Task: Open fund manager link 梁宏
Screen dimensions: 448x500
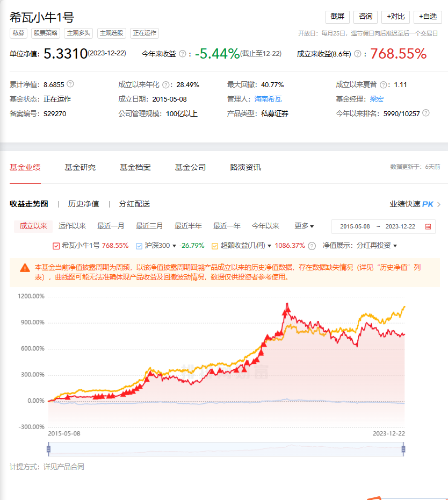Action: point(377,99)
